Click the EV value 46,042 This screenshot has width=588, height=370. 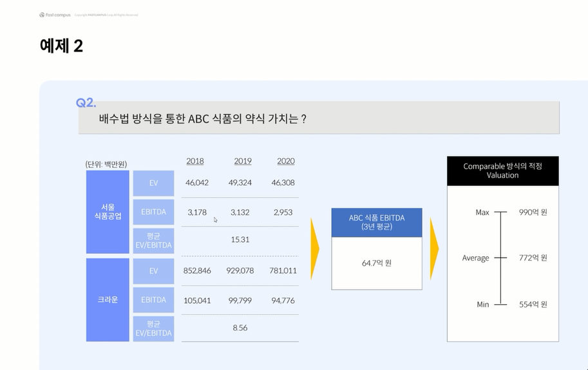tap(197, 183)
